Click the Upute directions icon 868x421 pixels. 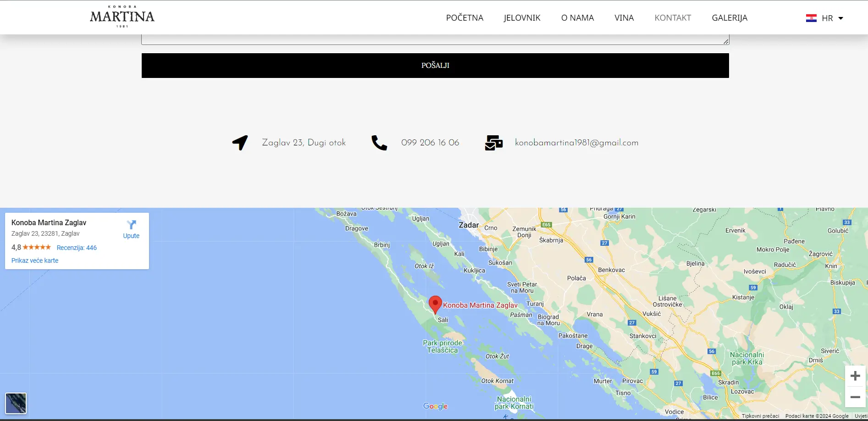click(131, 225)
